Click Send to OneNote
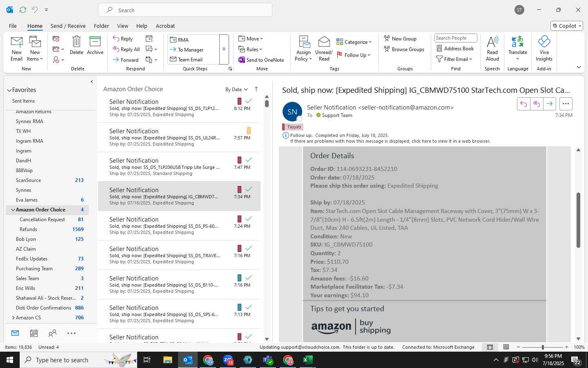The width and height of the screenshot is (588, 368). (261, 60)
